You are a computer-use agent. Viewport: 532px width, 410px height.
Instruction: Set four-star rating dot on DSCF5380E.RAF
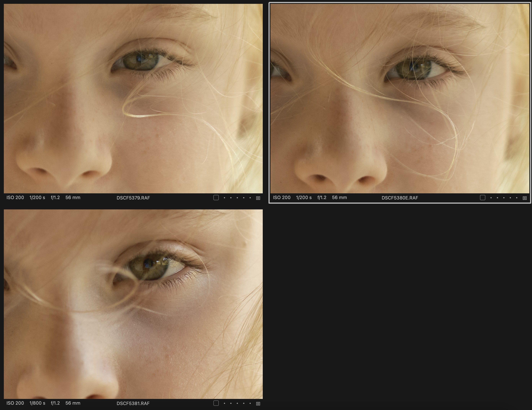click(x=510, y=198)
